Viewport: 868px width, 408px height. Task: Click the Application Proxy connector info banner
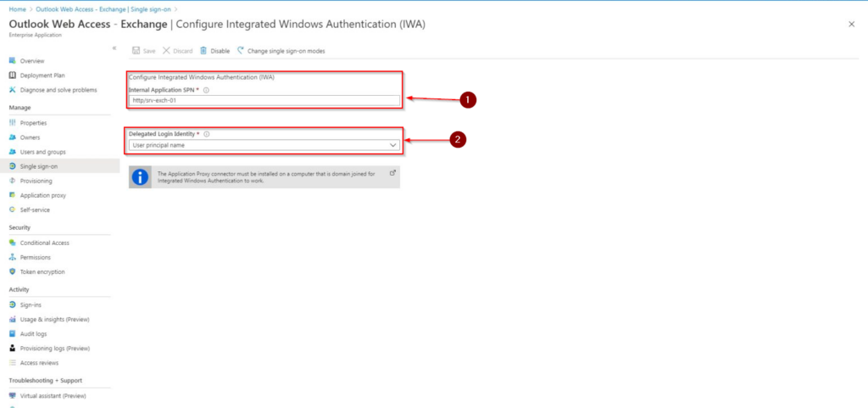tap(264, 177)
